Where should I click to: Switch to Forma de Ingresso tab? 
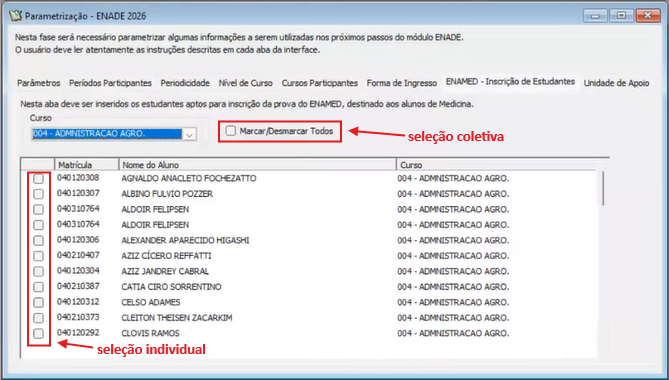tap(401, 83)
